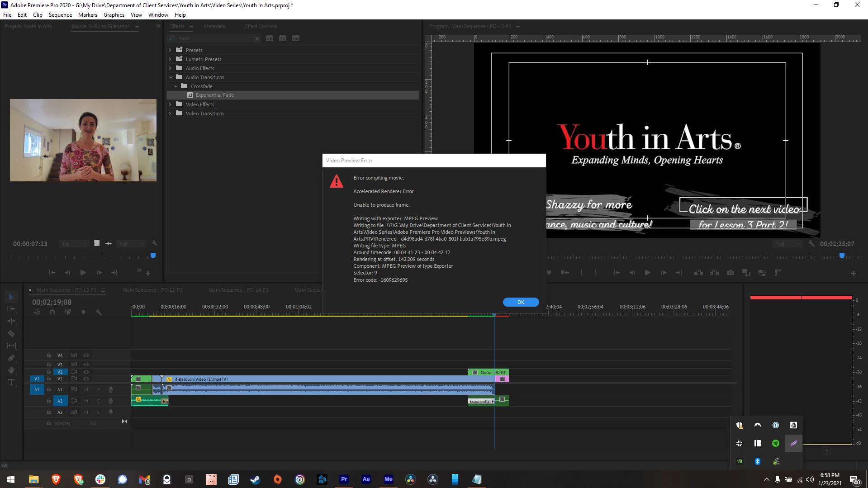Open Program monitor settings wrench
Viewport: 868px width, 488px height.
pyautogui.click(x=811, y=244)
